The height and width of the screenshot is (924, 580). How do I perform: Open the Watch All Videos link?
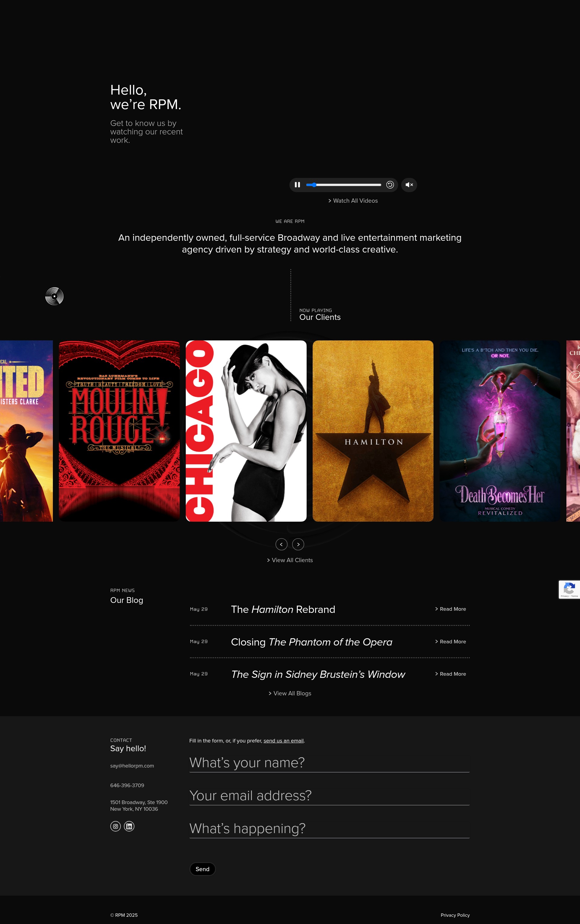pos(353,201)
